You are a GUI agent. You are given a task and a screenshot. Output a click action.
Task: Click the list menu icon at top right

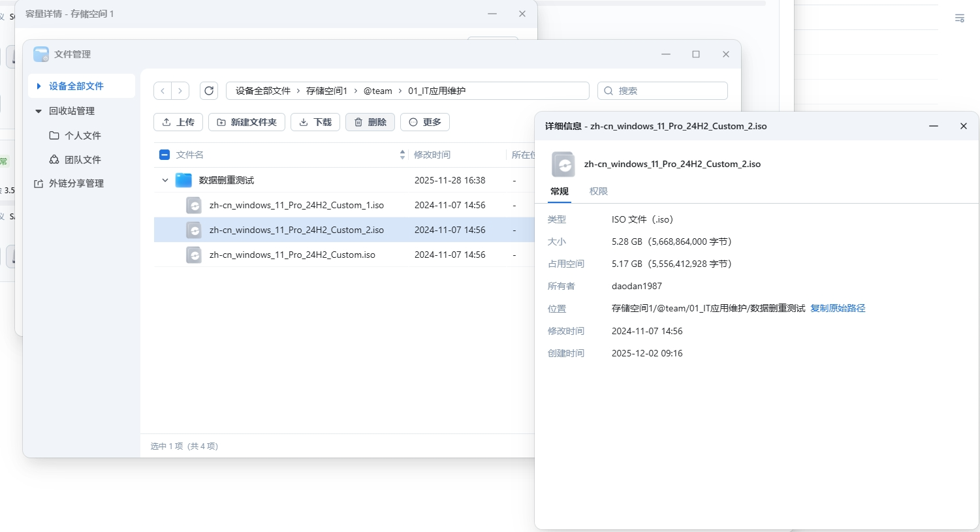coord(959,18)
